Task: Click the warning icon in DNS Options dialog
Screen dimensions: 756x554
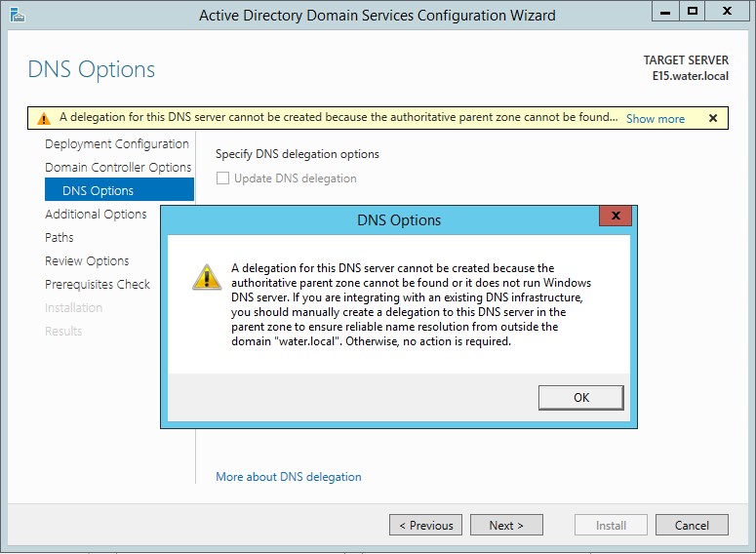Action: click(x=207, y=277)
